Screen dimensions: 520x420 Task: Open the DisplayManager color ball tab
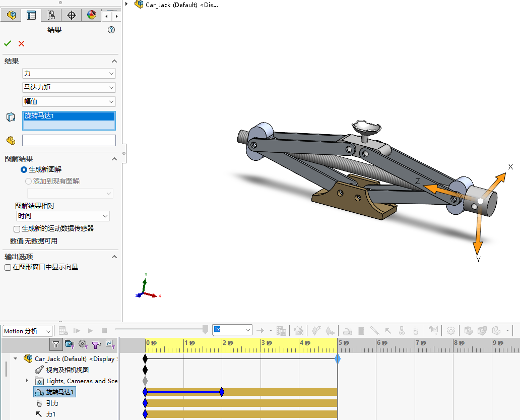pyautogui.click(x=91, y=15)
